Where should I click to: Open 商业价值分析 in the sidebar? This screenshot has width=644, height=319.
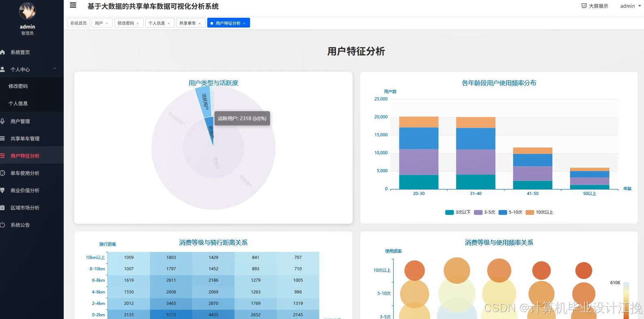(x=32, y=190)
